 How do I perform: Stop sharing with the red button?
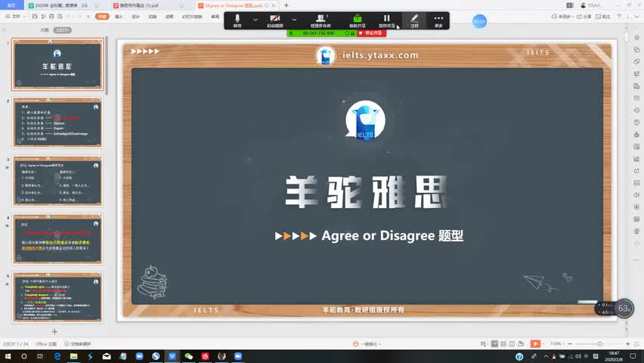[x=371, y=33]
